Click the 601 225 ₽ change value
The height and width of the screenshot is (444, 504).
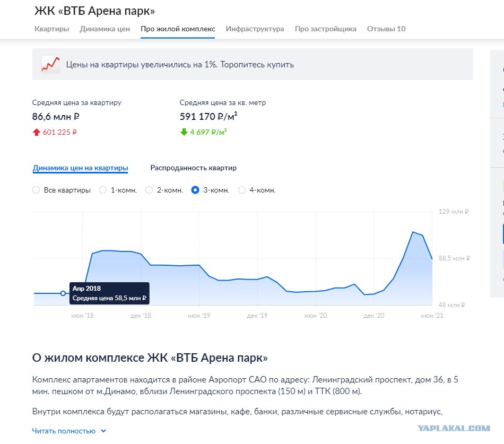coord(60,132)
